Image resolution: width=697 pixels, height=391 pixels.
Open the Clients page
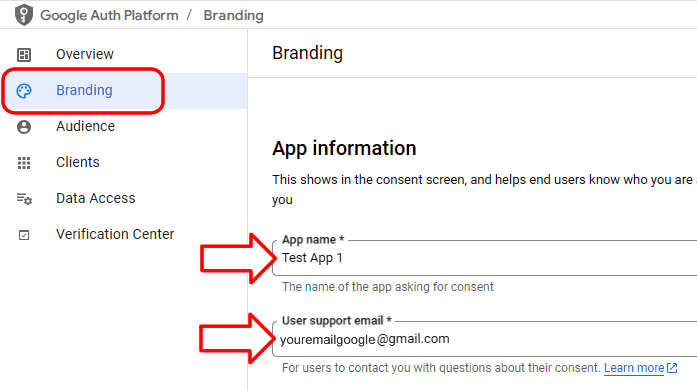(78, 162)
